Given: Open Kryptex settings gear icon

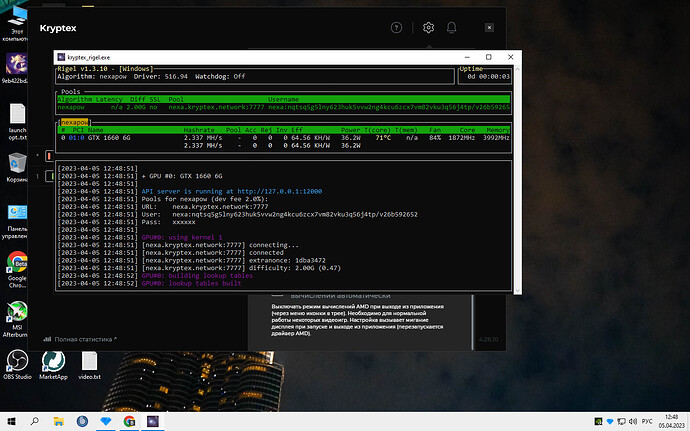Looking at the screenshot, I should 428,28.
